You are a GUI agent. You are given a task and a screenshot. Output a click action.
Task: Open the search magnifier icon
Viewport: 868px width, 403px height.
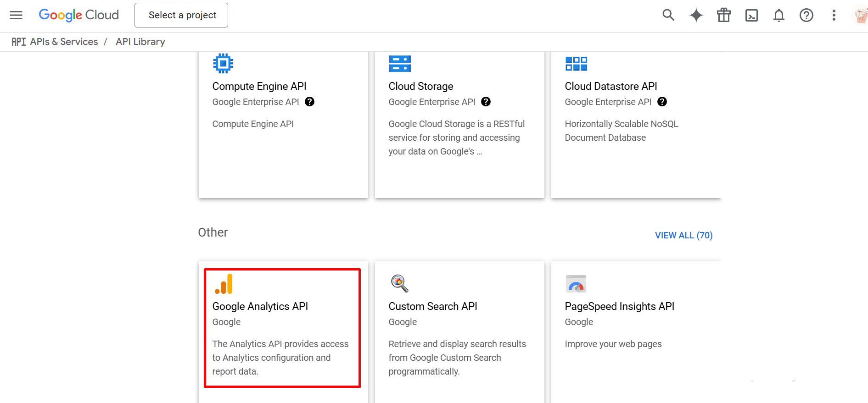click(x=668, y=15)
